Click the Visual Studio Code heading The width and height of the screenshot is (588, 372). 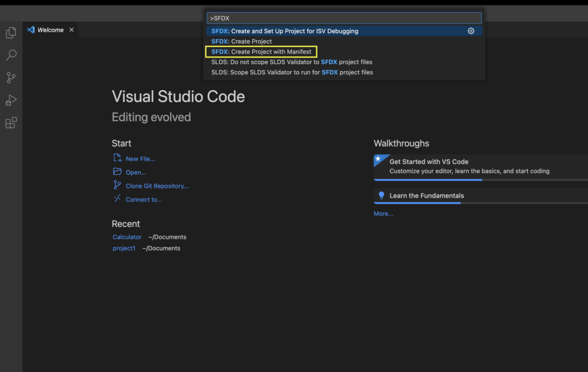tap(178, 97)
